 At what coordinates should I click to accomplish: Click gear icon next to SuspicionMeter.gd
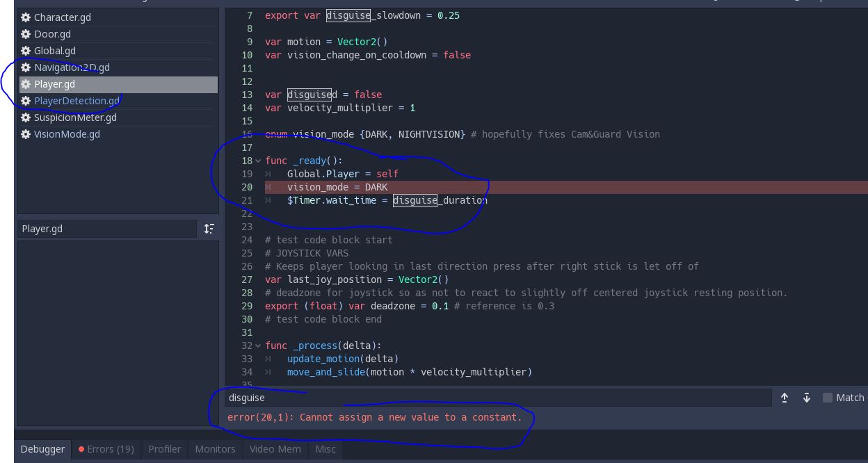(26, 117)
